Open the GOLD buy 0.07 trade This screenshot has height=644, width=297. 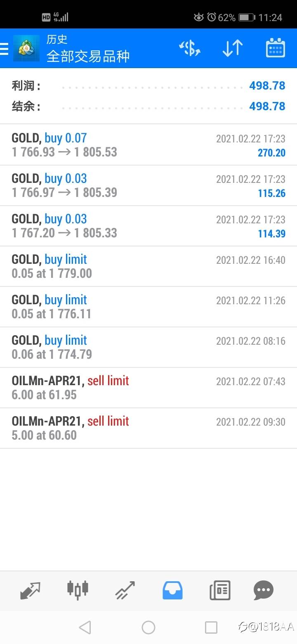tap(148, 145)
